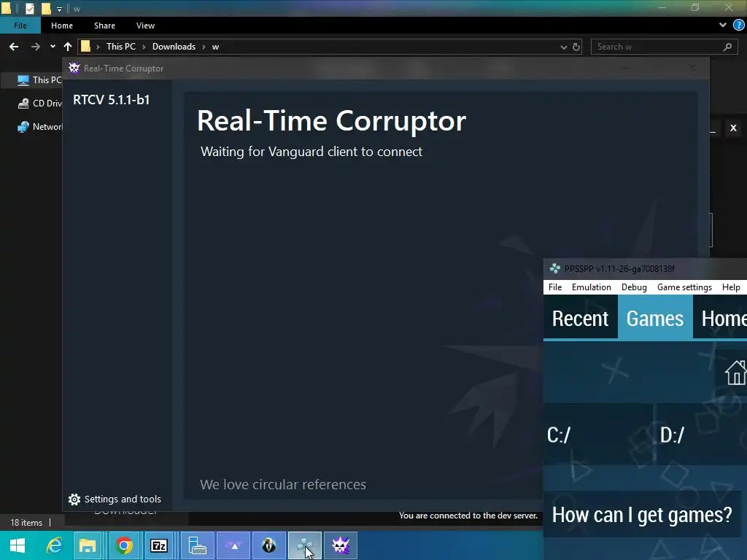Click the Real-Time Corruptor title bar logo
This screenshot has width=747, height=560.
[x=74, y=68]
